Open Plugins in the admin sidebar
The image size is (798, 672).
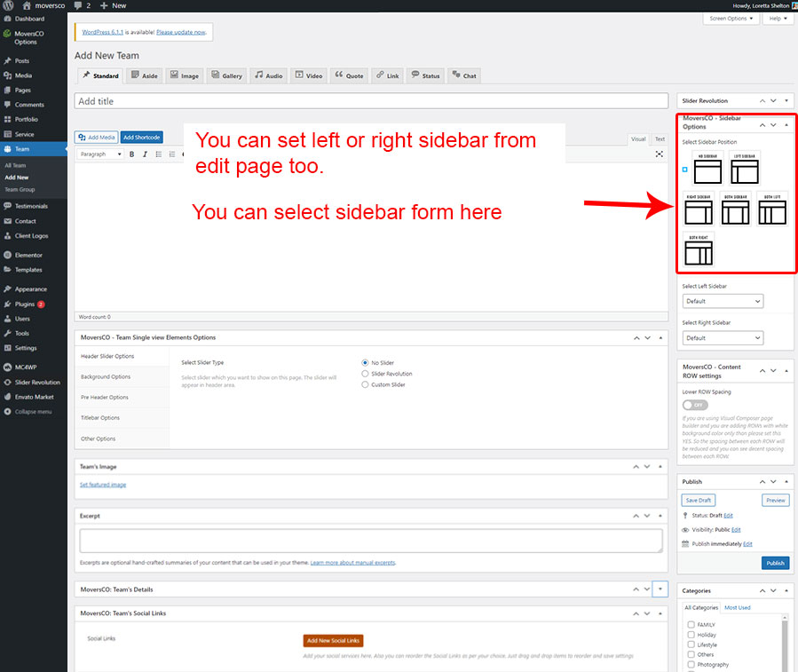coord(25,304)
